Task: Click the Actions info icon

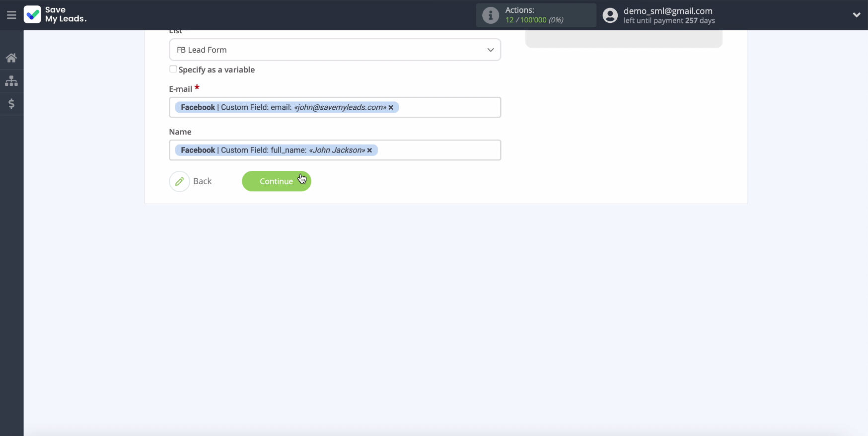Action: coord(490,15)
